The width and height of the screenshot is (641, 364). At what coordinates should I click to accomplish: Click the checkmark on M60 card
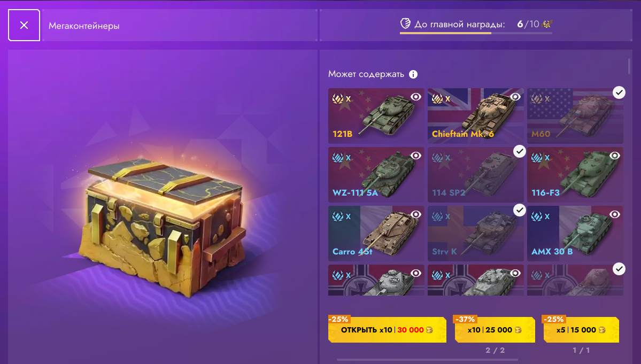pos(619,92)
